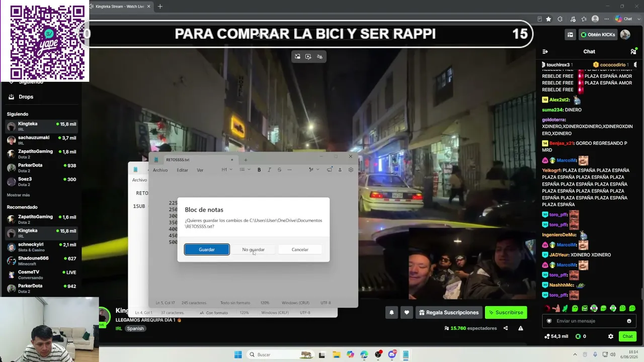
Task: Open the browser media control icon
Action: click(573, 19)
